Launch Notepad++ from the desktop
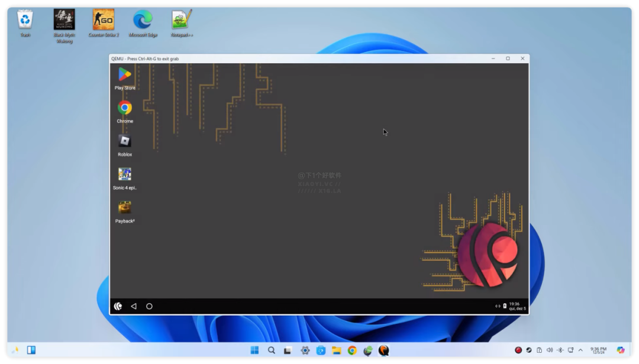639x364 pixels. click(182, 20)
